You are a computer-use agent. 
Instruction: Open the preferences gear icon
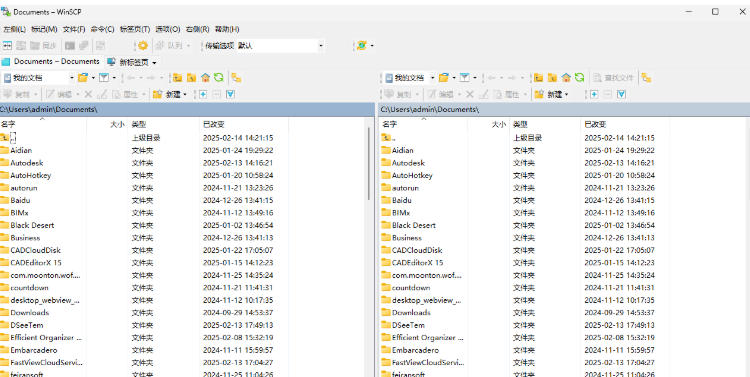(143, 46)
